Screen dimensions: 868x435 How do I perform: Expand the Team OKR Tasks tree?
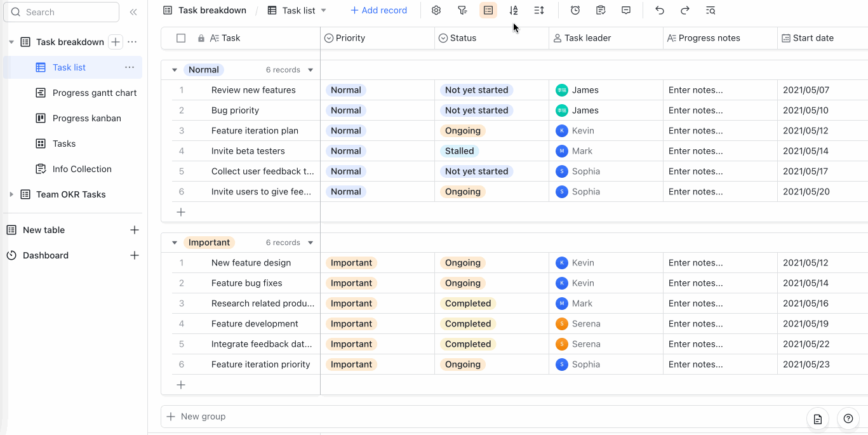(11, 194)
